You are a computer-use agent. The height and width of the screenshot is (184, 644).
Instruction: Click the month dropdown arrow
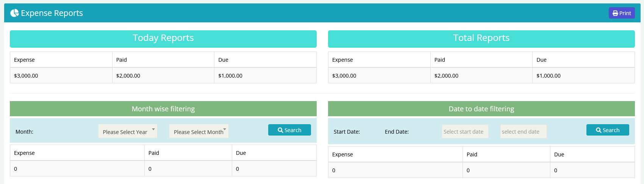pos(225,129)
